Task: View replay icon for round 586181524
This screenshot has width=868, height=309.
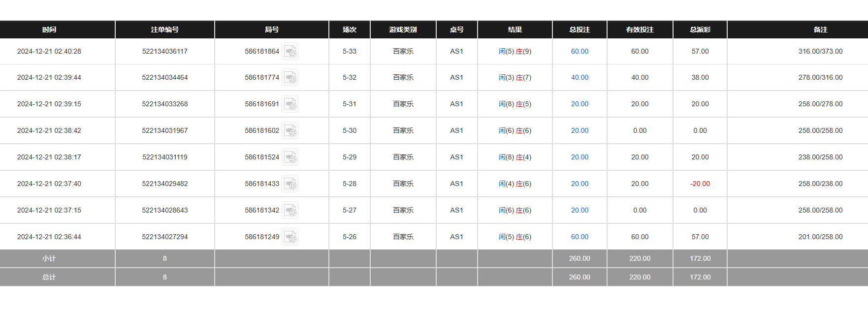Action: coord(290,157)
